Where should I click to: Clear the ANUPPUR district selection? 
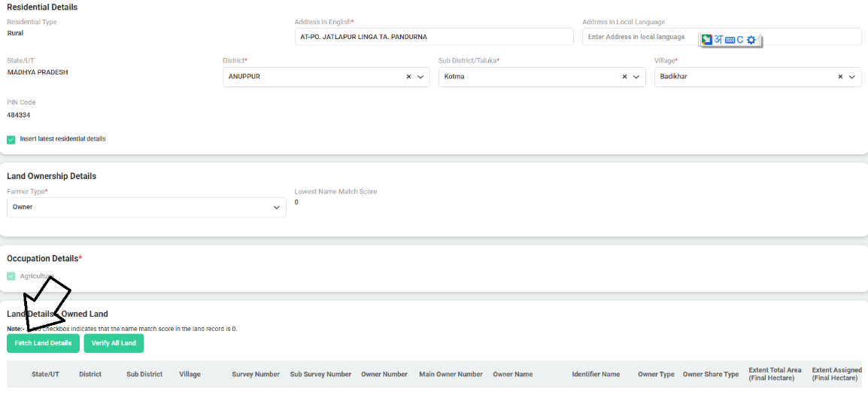408,77
